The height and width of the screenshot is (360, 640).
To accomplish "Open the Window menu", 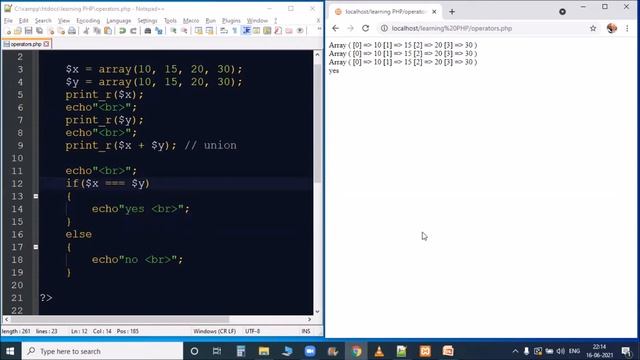I will pos(257,20).
